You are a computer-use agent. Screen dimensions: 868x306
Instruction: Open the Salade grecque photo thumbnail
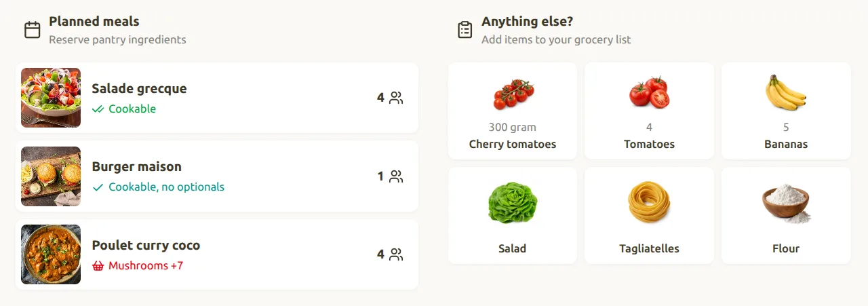[51, 98]
